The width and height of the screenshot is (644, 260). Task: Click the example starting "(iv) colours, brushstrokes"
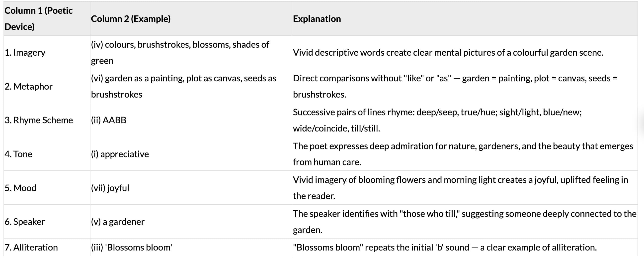point(180,53)
